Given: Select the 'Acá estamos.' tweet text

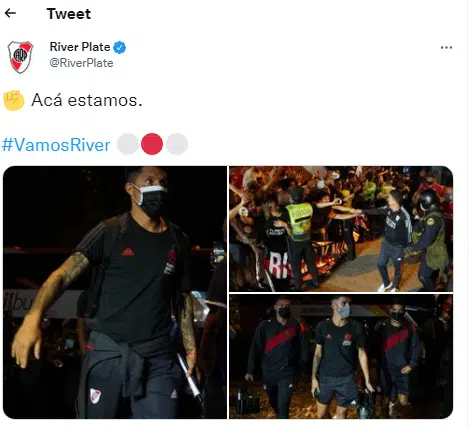Looking at the screenshot, I should pyautogui.click(x=87, y=100).
